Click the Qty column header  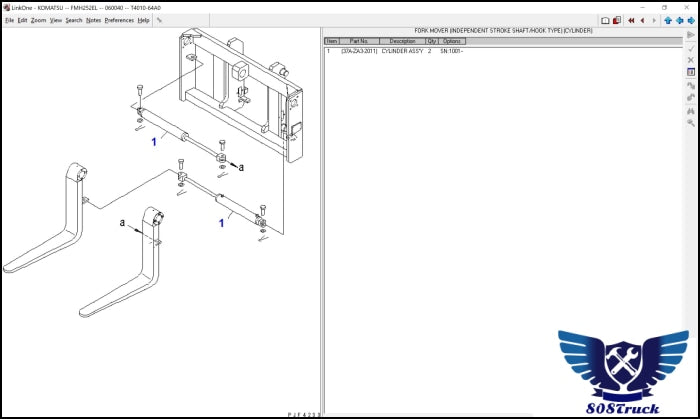coord(432,41)
